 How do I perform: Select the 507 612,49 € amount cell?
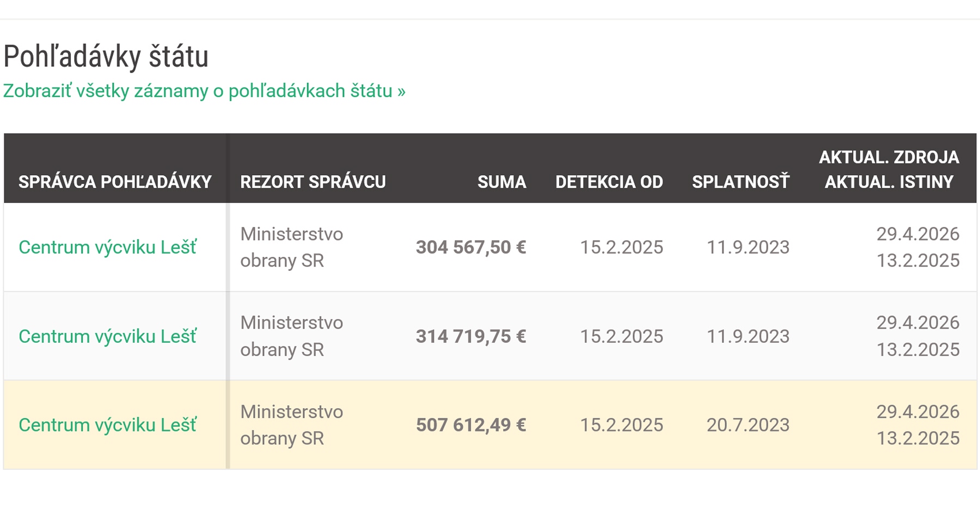tap(471, 425)
